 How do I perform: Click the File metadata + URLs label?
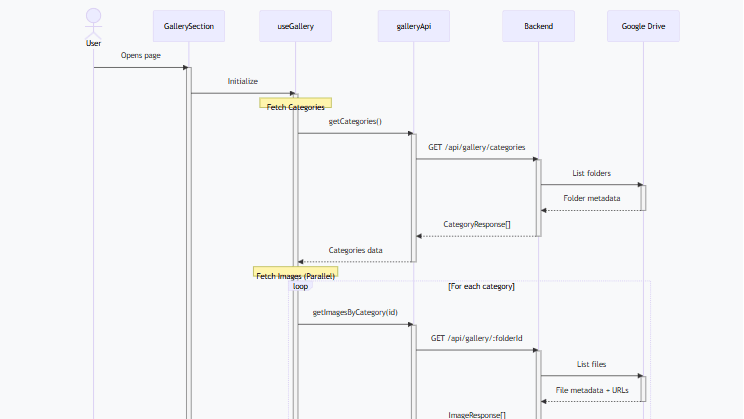tap(591, 389)
